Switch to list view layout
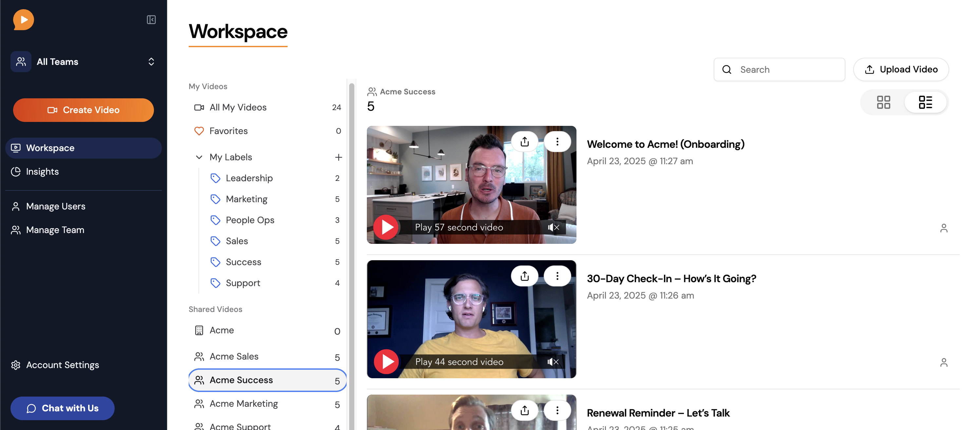This screenshot has height=430, width=980. point(925,102)
